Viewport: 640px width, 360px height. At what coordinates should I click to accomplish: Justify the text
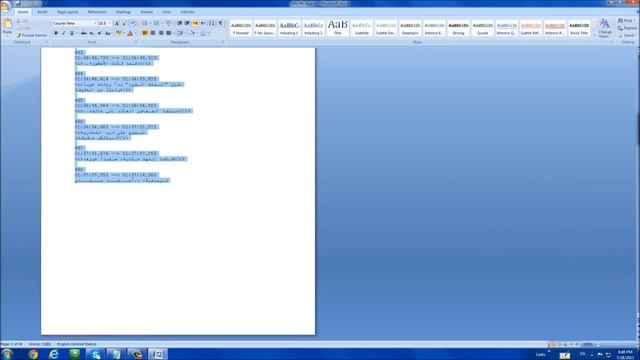169,33
